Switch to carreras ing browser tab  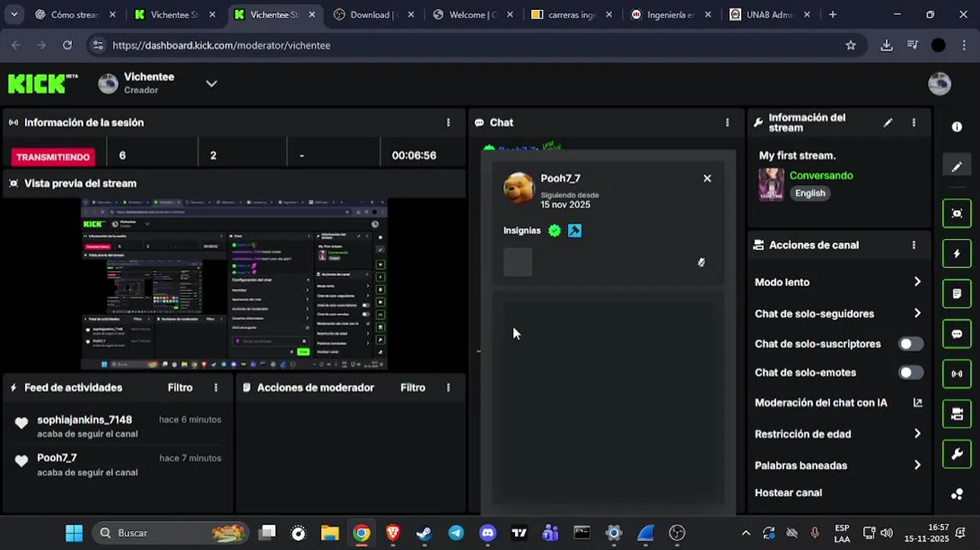572,15
